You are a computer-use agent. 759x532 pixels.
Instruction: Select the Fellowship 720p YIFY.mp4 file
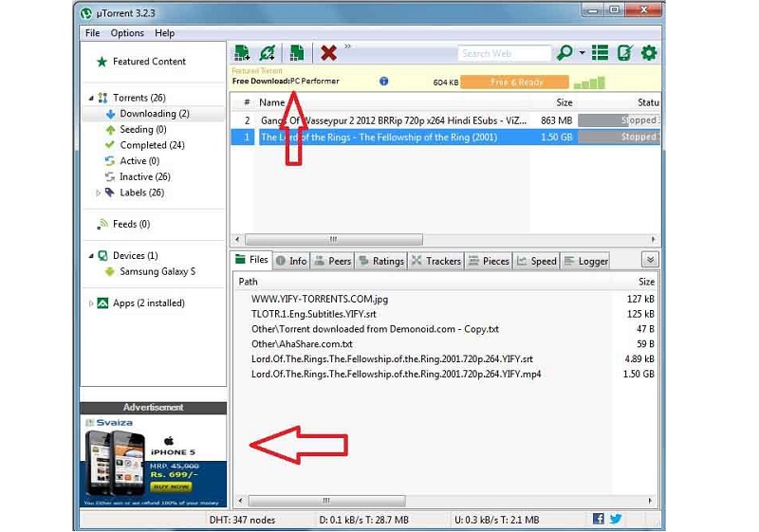(396, 375)
